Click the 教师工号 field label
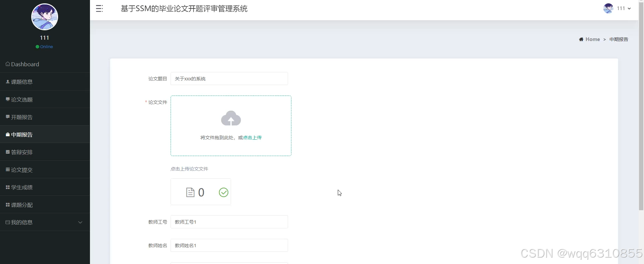This screenshot has height=264, width=644. click(x=157, y=222)
